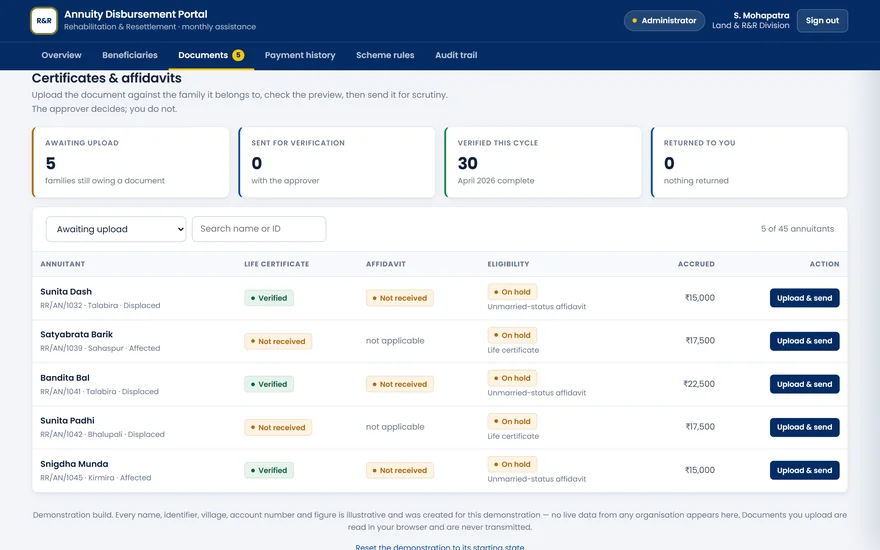
Task: Click Satyabrata Barik's On hold eligibility badge
Action: (x=512, y=335)
